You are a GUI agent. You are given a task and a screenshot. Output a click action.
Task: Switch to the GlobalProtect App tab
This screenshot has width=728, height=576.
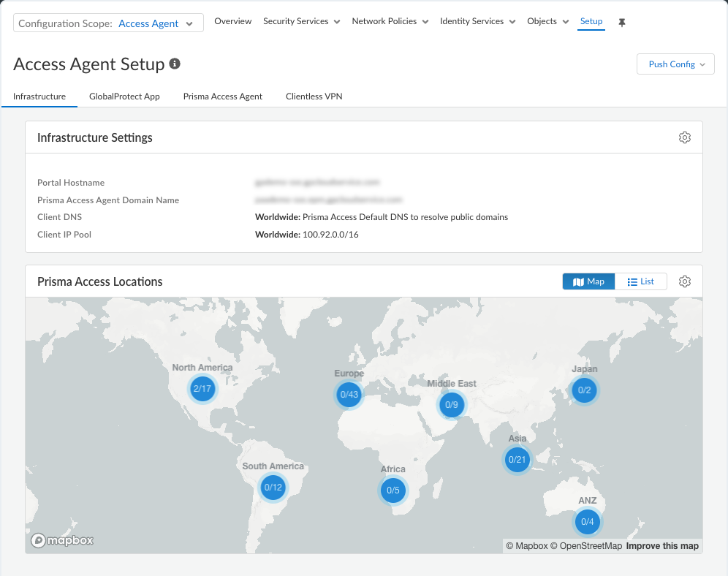(124, 96)
